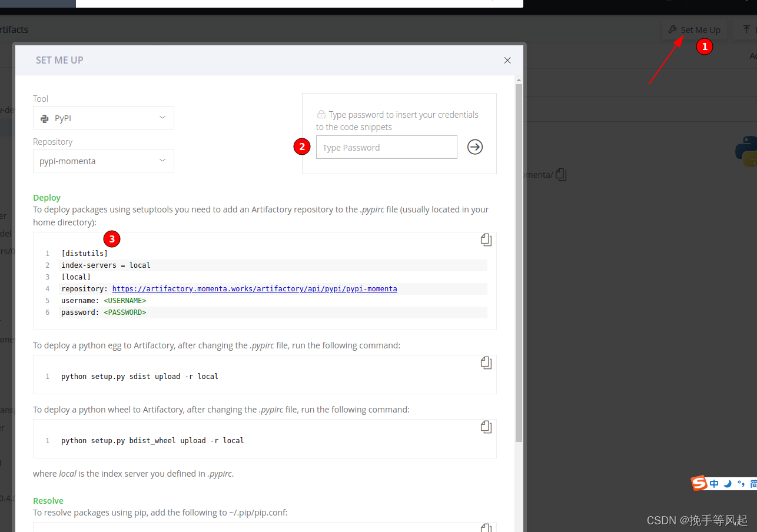The width and height of the screenshot is (757, 532).
Task: Click the dialog vertical scrollbar thumb
Action: tap(519, 262)
